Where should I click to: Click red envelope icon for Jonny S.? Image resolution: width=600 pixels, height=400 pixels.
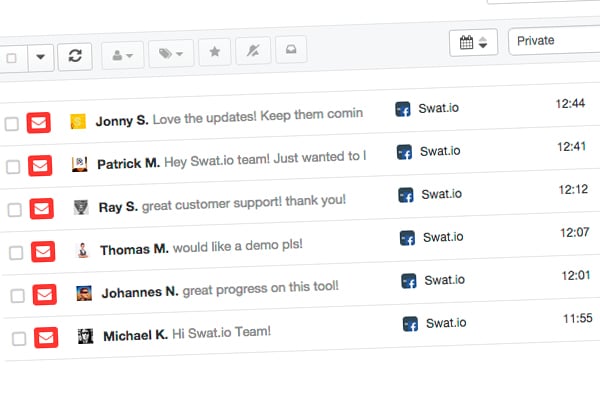[39, 122]
